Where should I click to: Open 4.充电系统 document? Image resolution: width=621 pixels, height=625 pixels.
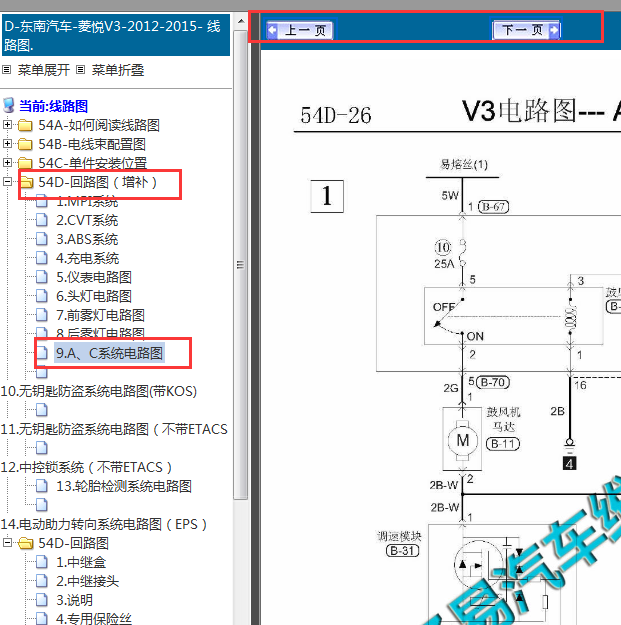point(87,258)
